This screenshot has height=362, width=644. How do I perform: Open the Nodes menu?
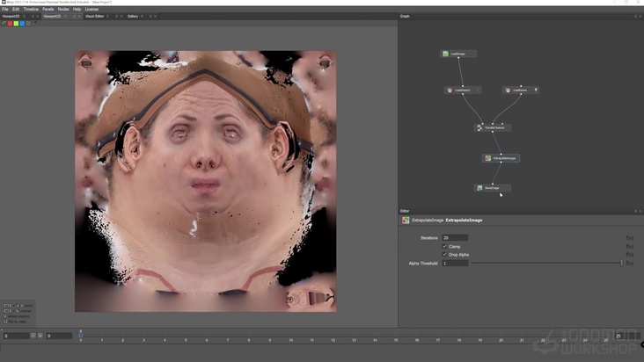(x=63, y=9)
